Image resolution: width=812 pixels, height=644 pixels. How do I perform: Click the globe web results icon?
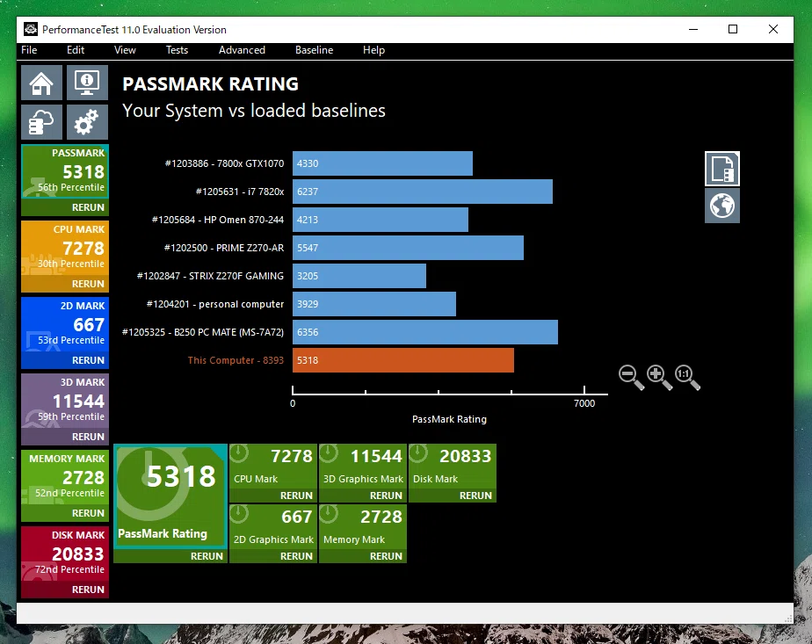721,206
